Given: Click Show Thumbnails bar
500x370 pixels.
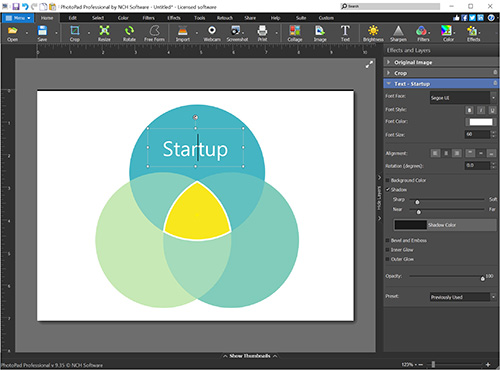Looking at the screenshot, I should tap(250, 356).
